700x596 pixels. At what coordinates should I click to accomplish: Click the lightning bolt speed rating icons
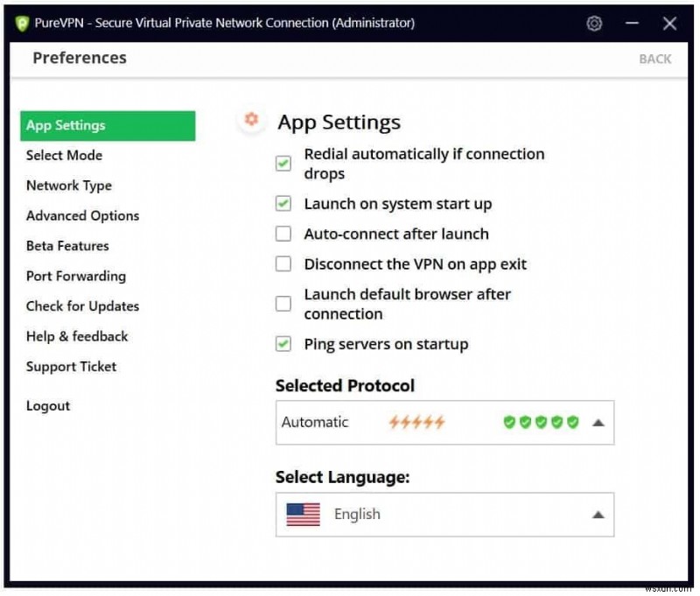tap(417, 422)
